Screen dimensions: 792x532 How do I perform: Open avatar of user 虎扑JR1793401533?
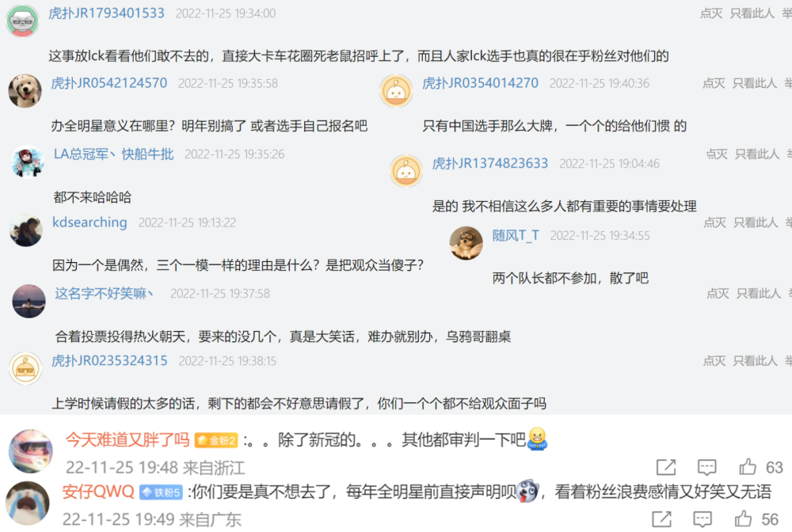pyautogui.click(x=22, y=21)
